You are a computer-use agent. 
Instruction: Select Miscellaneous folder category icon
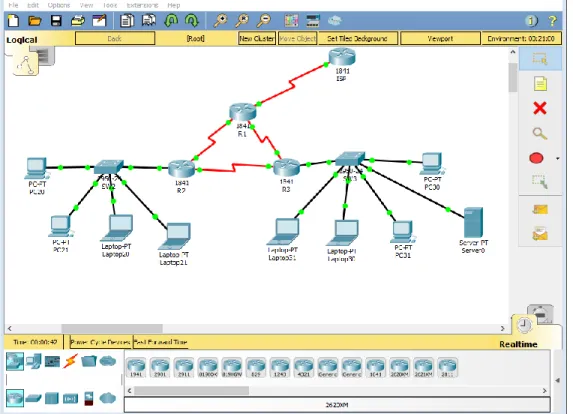(x=89, y=361)
